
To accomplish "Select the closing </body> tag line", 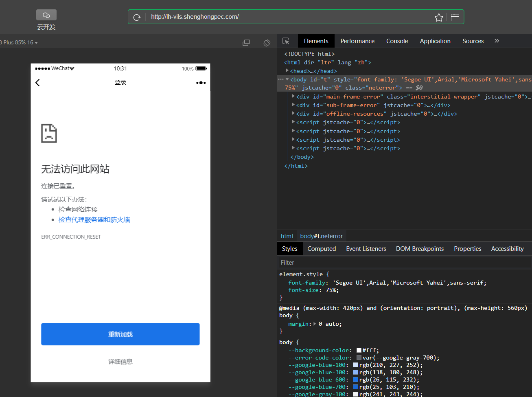I will pos(302,157).
